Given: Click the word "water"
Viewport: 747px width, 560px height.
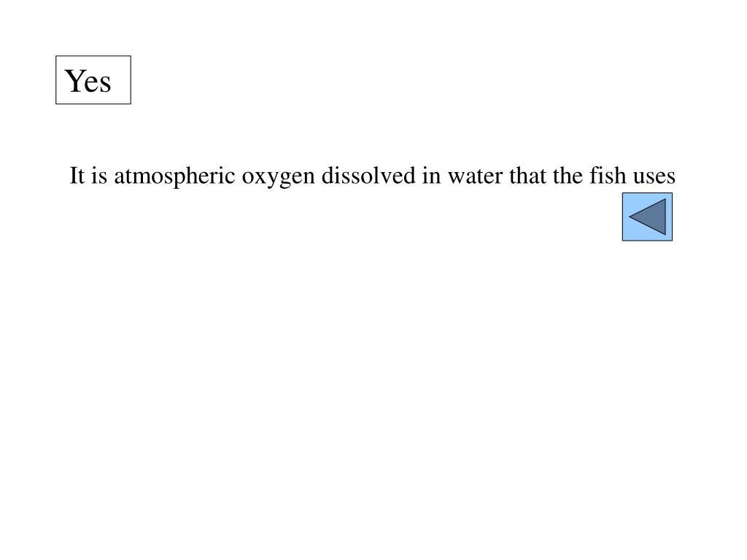Looking at the screenshot, I should (475, 176).
